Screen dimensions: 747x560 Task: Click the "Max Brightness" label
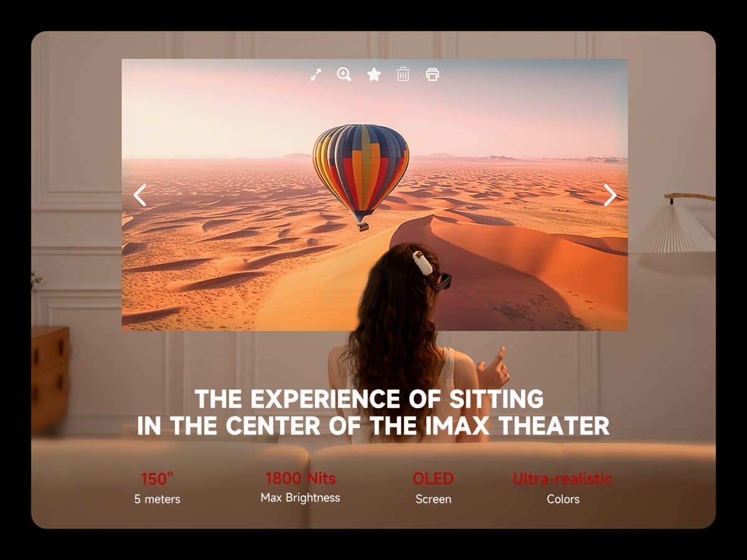[301, 498]
